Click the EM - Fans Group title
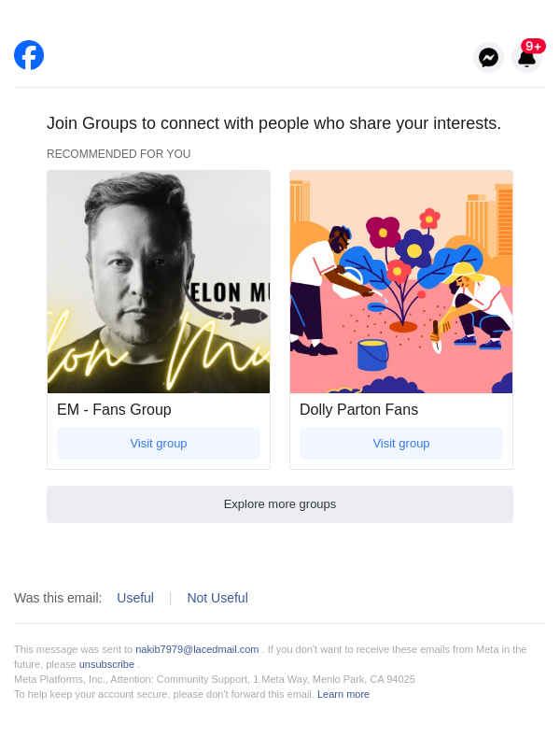Image resolution: width=560 pixels, height=737 pixels. point(114,409)
